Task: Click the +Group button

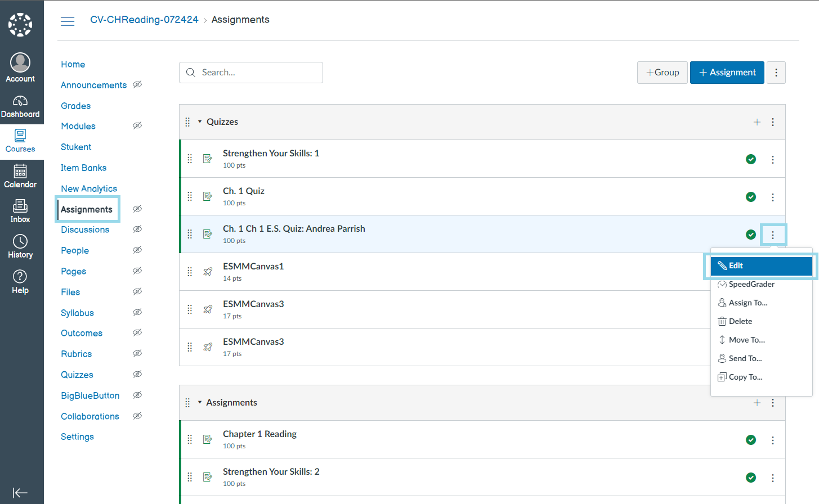Action: (x=663, y=73)
